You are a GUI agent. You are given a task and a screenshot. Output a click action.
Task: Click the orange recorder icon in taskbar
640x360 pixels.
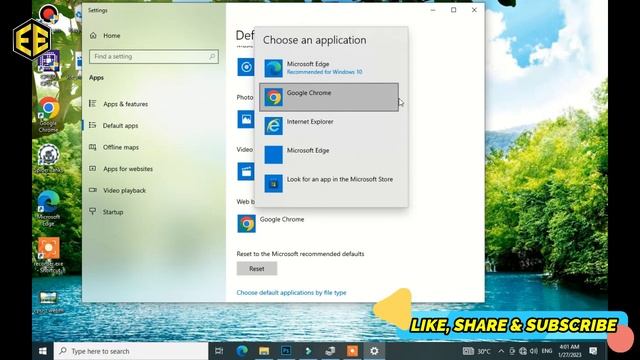click(352, 351)
